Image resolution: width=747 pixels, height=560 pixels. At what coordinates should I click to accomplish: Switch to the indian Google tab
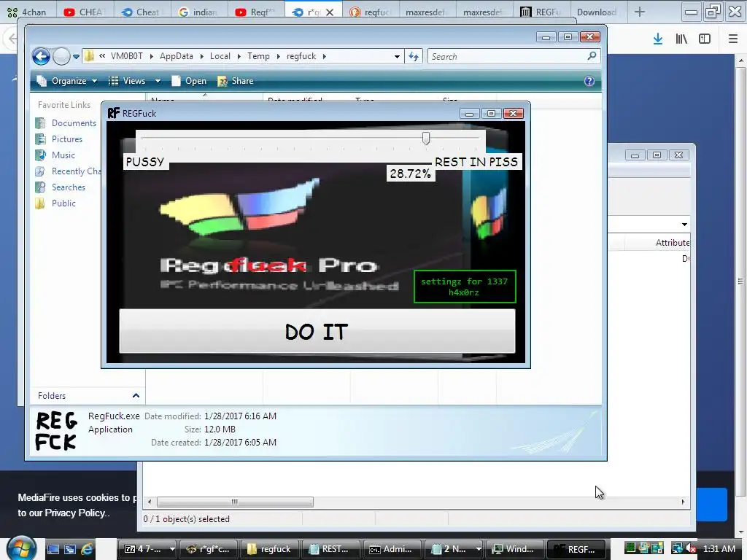coord(198,12)
